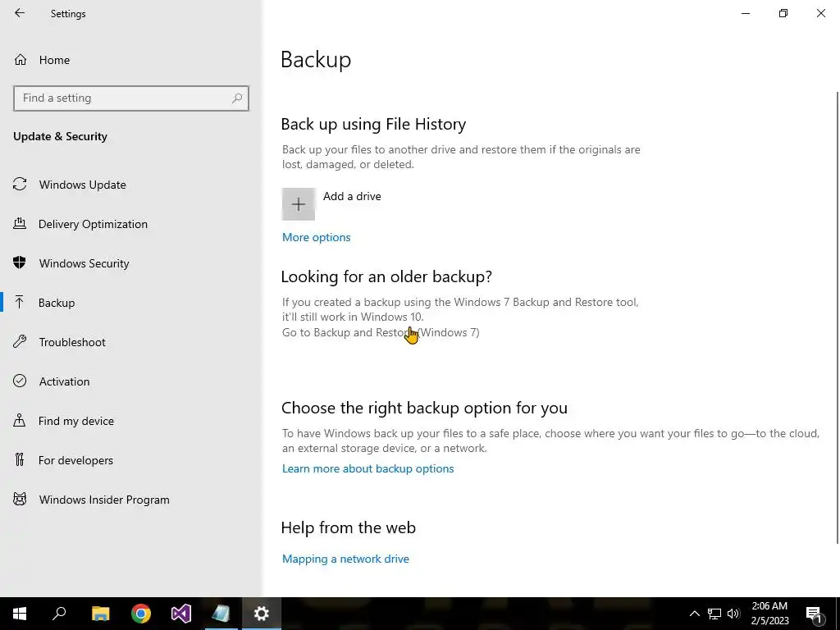This screenshot has width=840, height=630.
Task: Open Learn more about backup options
Action: (368, 468)
